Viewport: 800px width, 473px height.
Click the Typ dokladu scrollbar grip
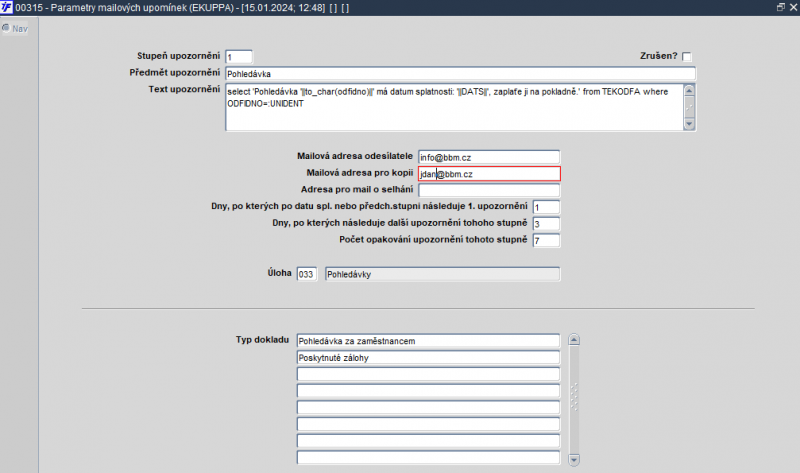pyautogui.click(x=574, y=397)
